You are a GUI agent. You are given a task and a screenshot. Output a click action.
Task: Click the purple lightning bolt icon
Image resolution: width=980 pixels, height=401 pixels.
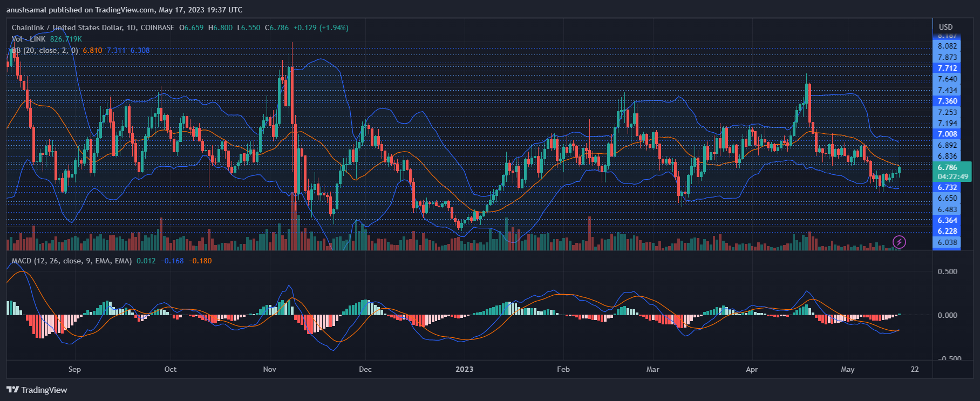899,242
